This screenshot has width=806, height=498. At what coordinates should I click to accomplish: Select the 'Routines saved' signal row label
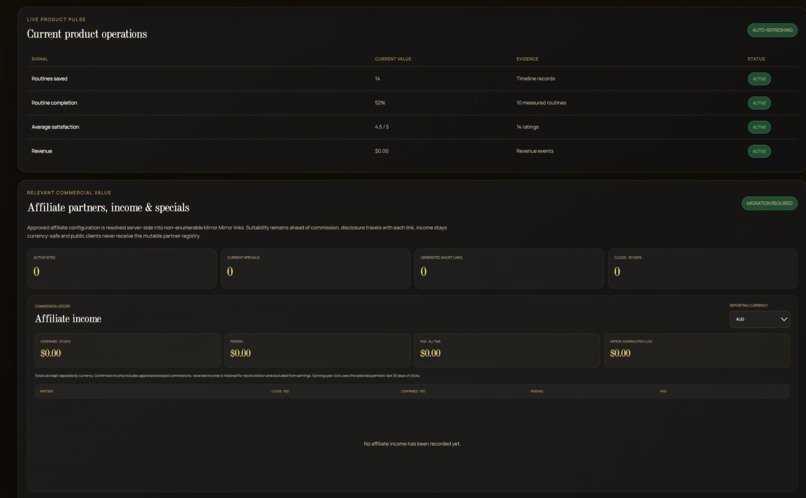coord(49,79)
